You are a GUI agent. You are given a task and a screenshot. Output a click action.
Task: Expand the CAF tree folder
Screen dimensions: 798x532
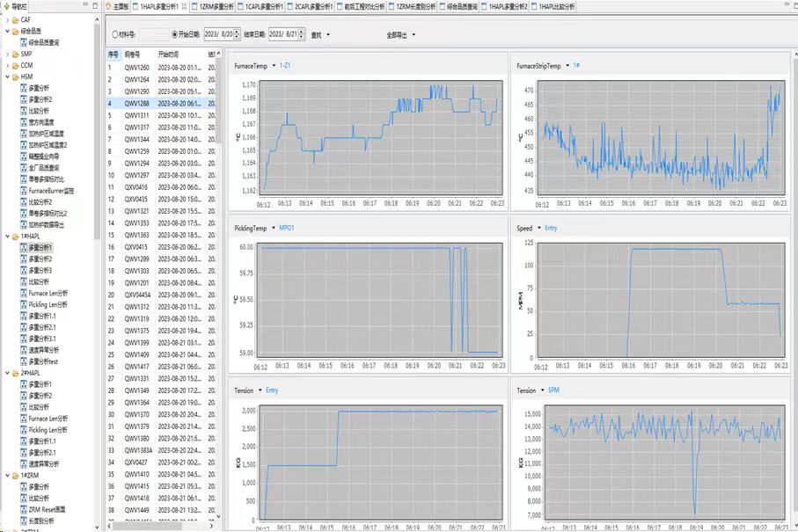pyautogui.click(x=8, y=20)
